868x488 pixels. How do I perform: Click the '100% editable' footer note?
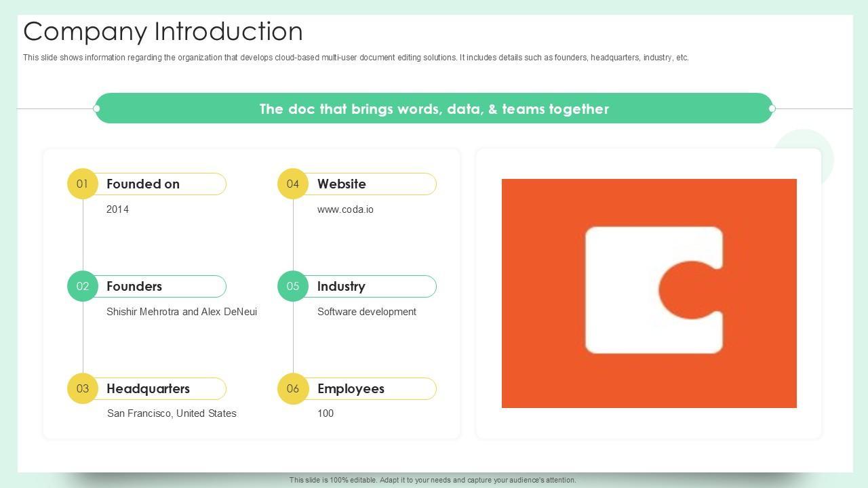(433, 480)
